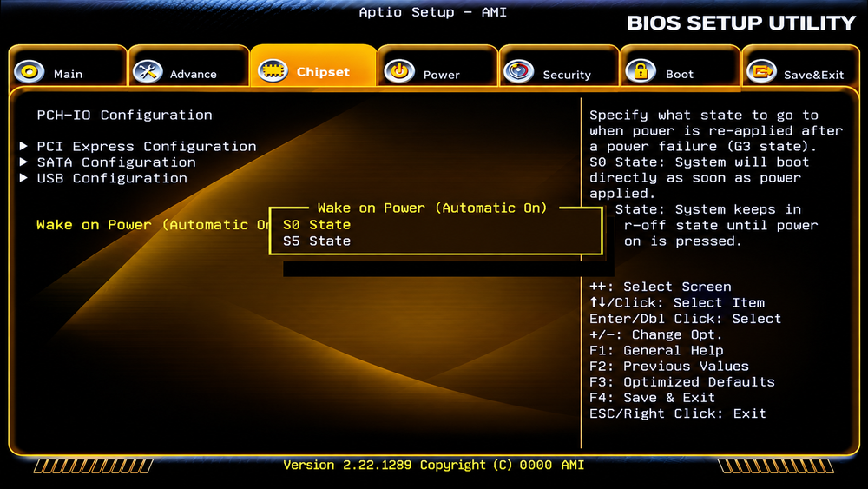The height and width of the screenshot is (489, 868).
Task: Click the popup title Wake on Power
Action: click(432, 208)
